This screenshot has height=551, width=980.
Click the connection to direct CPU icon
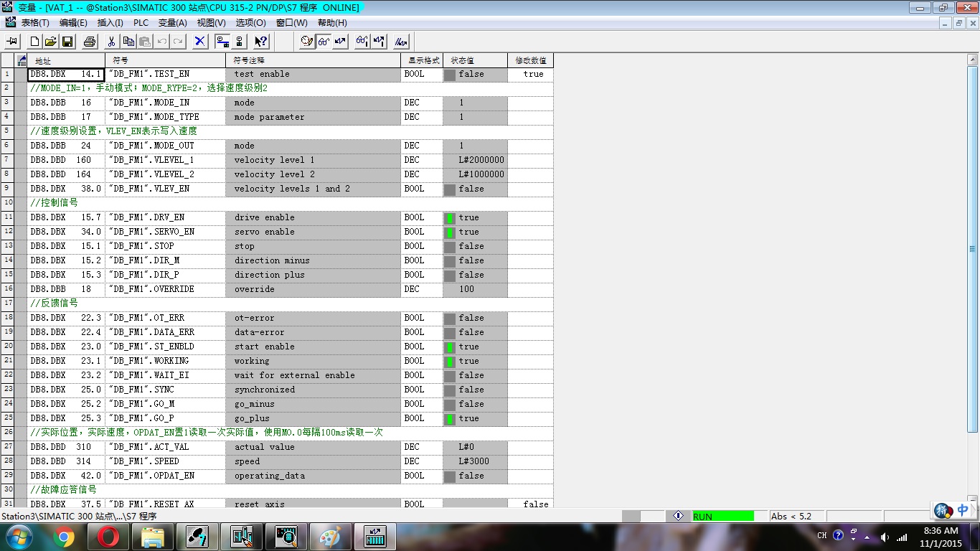coord(239,42)
